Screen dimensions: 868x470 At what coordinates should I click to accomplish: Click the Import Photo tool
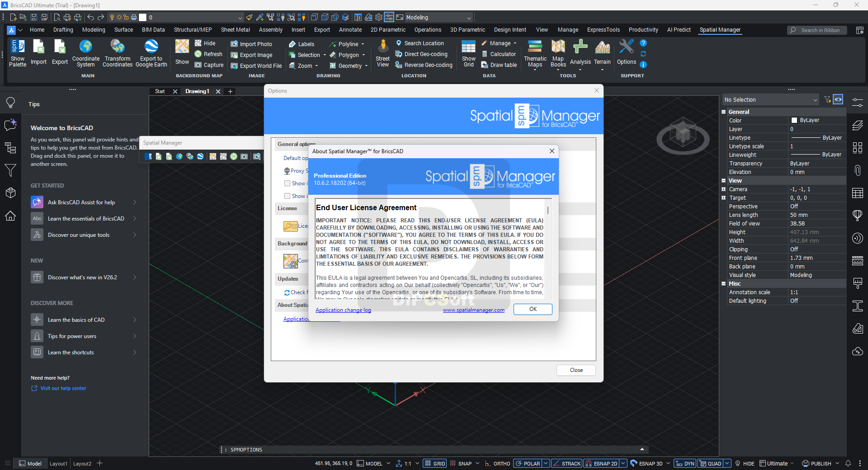pyautogui.click(x=251, y=44)
